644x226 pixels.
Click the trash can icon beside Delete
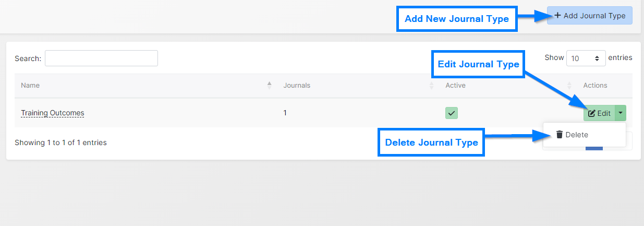[560, 135]
